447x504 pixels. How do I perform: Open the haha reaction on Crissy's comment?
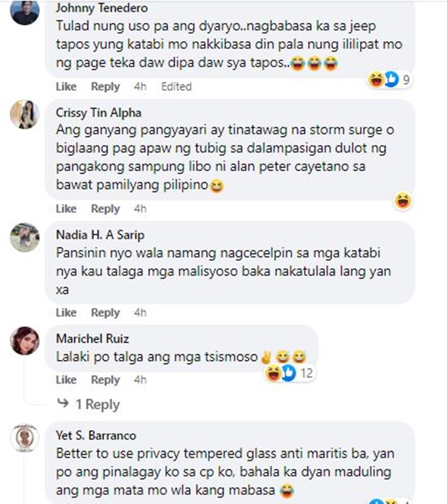coord(403,201)
